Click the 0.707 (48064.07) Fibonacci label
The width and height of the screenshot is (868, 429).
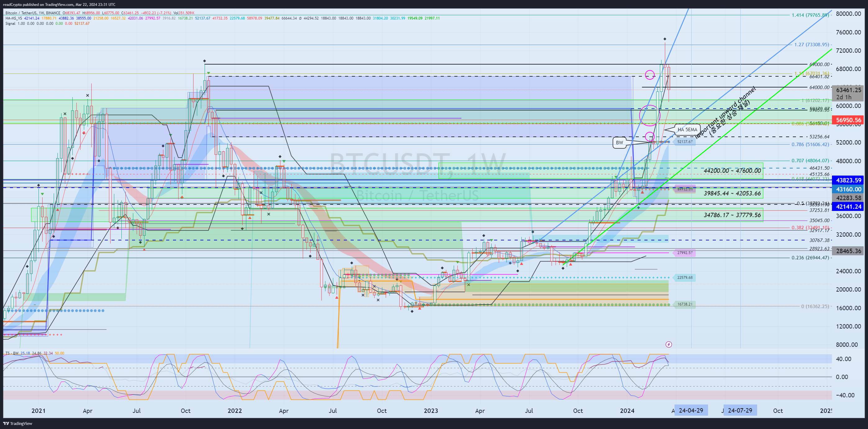pos(810,160)
